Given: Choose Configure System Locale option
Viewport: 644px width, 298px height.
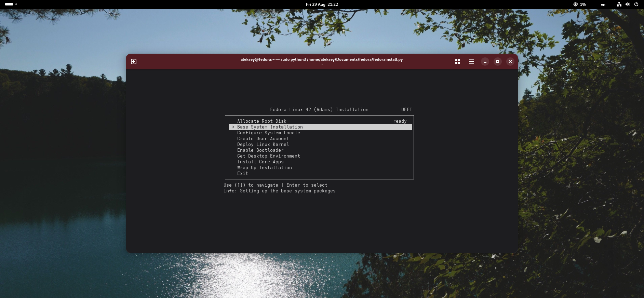Looking at the screenshot, I should click(269, 133).
